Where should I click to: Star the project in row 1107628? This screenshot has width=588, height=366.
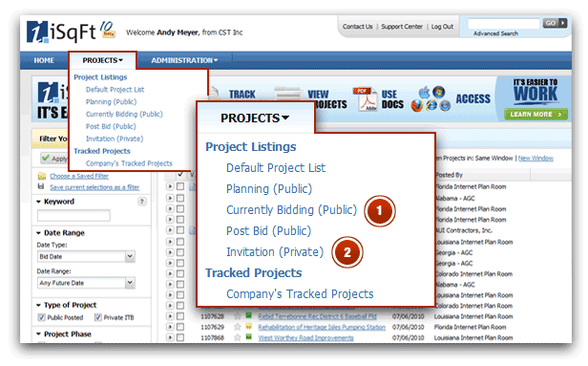click(x=238, y=316)
